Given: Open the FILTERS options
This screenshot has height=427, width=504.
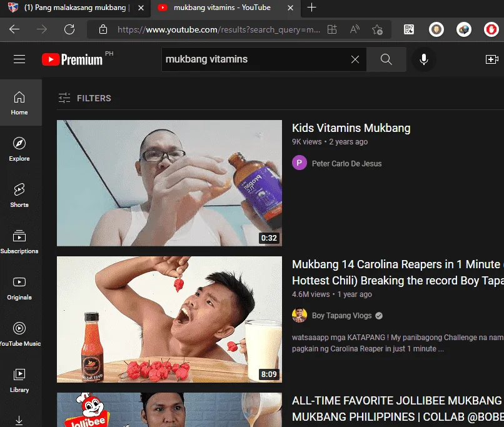Looking at the screenshot, I should [x=85, y=98].
